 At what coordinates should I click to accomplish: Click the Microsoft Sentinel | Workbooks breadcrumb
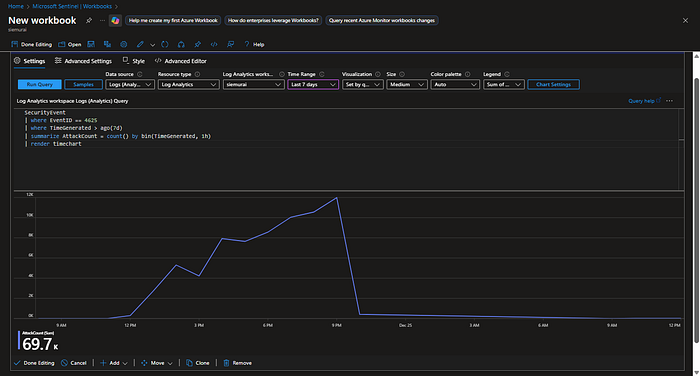(72, 6)
